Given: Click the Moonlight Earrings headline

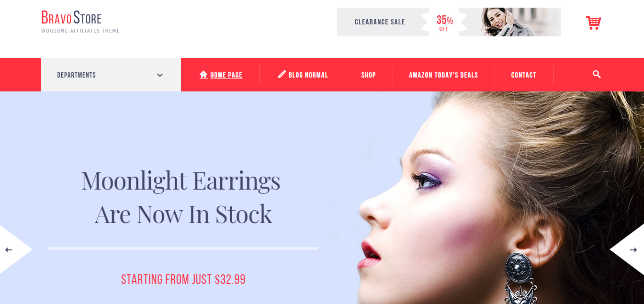Looking at the screenshot, I should [x=181, y=197].
